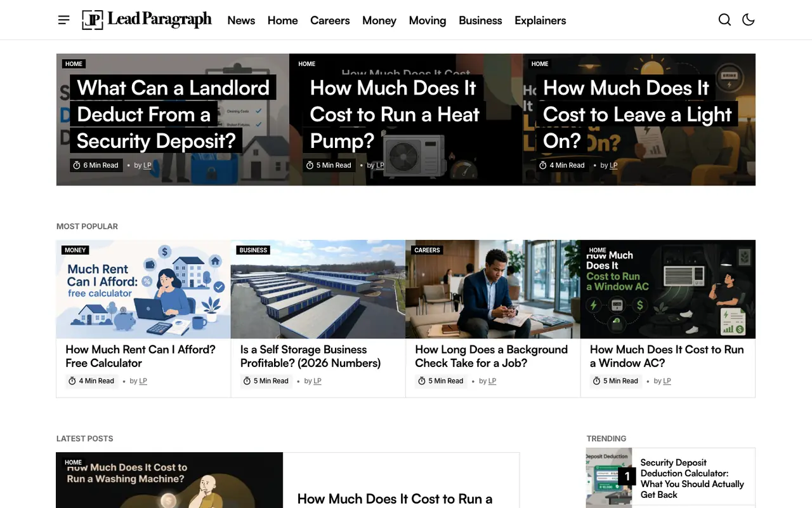This screenshot has width=812, height=508.
Task: Click LP author on light on article
Action: pyautogui.click(x=613, y=165)
